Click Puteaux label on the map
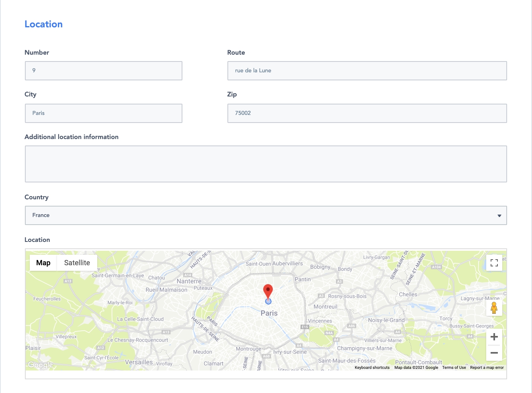The width and height of the screenshot is (532, 393). (203, 288)
